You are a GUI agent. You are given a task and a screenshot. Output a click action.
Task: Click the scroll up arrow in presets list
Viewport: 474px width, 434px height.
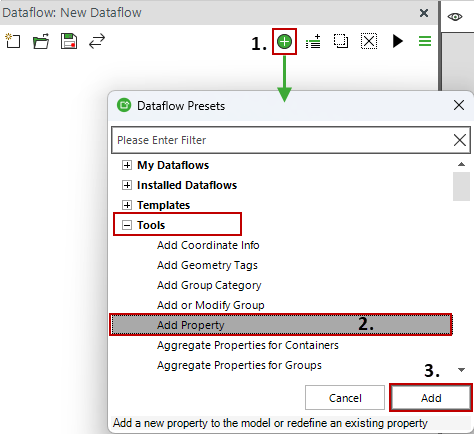461,164
